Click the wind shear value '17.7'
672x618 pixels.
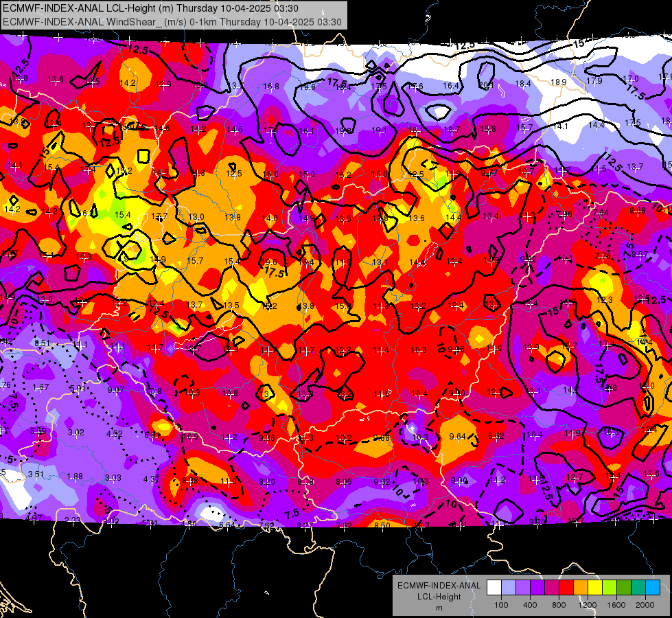(159, 216)
